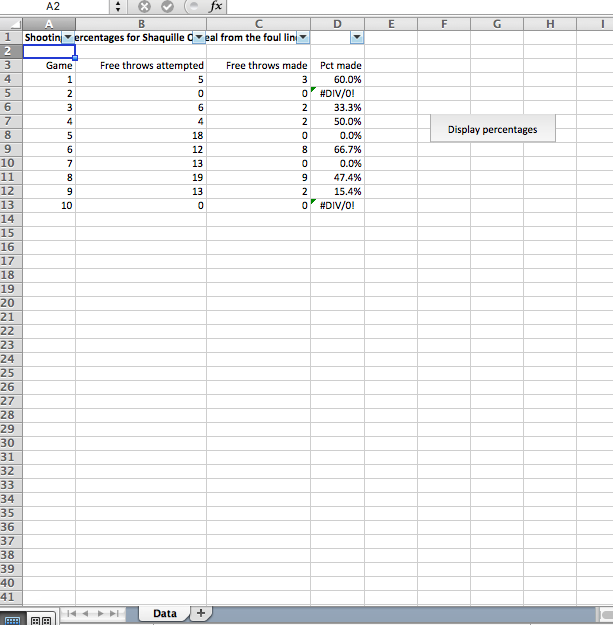Image resolution: width=613 pixels, height=625 pixels.
Task: Click the attempts cell showing 12
Action: [x=141, y=149]
